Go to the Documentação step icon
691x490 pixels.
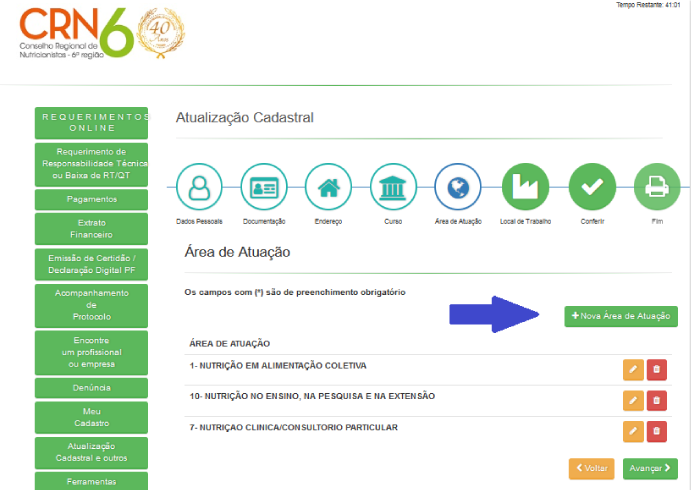click(x=264, y=187)
